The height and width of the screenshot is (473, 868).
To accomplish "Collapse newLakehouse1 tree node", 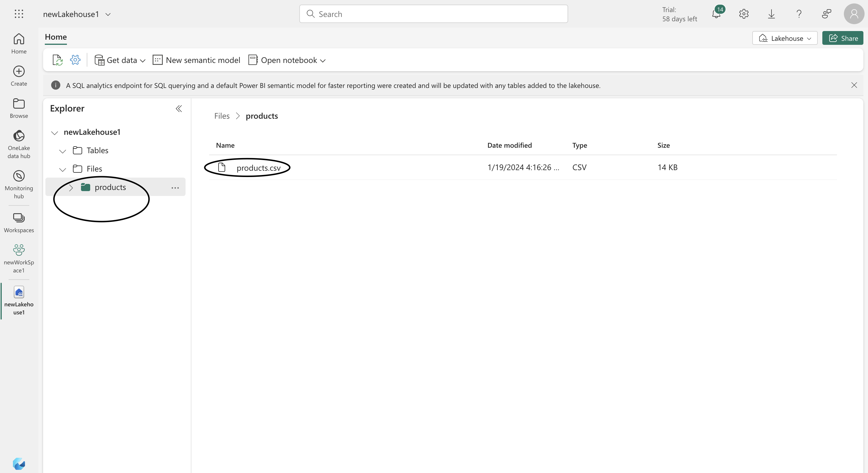I will click(55, 132).
